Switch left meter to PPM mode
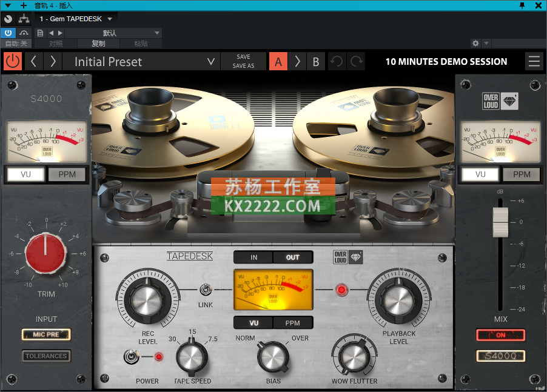 click(x=67, y=174)
